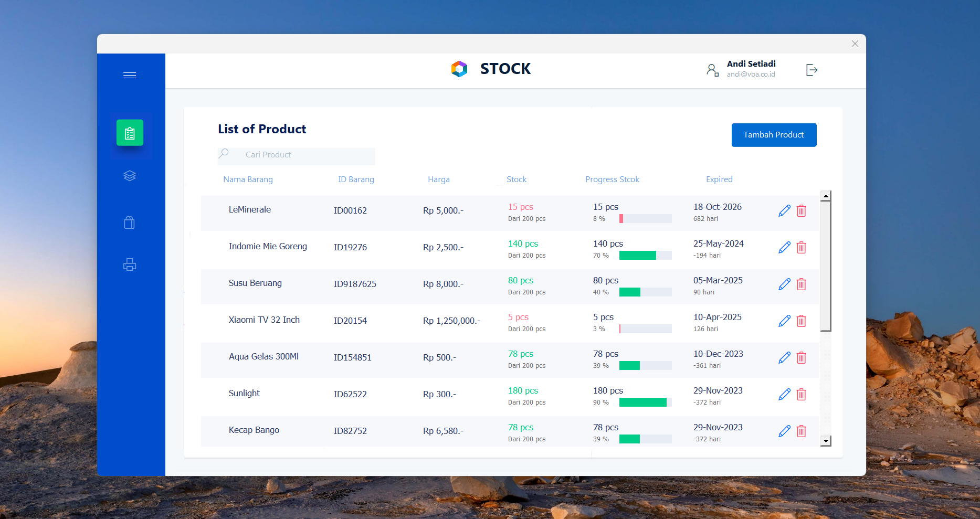
Task: Edit the Xiaomi TV 32 Inch row
Action: tap(784, 321)
